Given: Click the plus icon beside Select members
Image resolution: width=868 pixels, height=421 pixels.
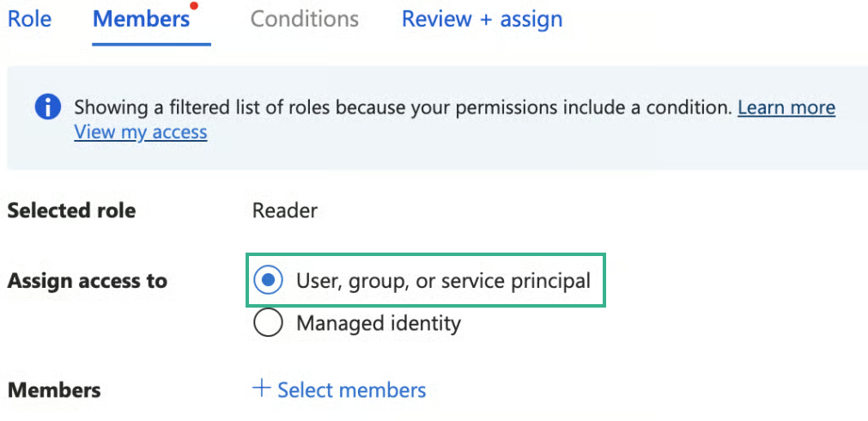Looking at the screenshot, I should (x=261, y=389).
